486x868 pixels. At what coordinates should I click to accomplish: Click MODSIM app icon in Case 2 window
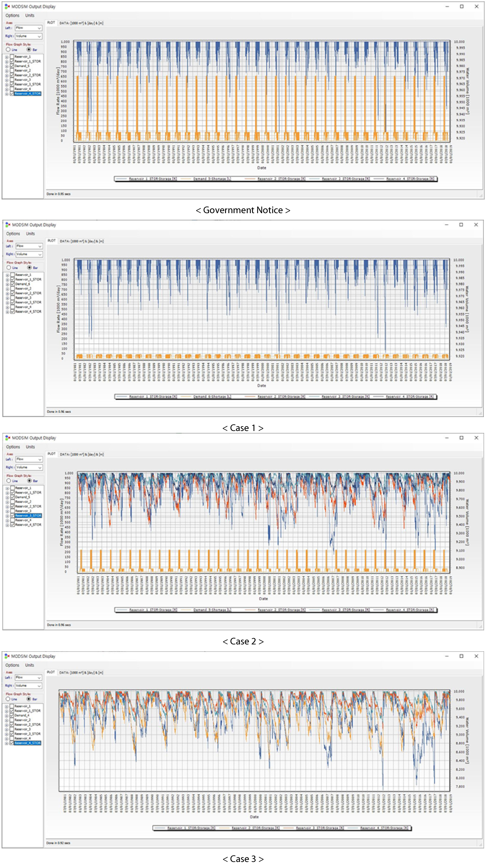(x=8, y=438)
